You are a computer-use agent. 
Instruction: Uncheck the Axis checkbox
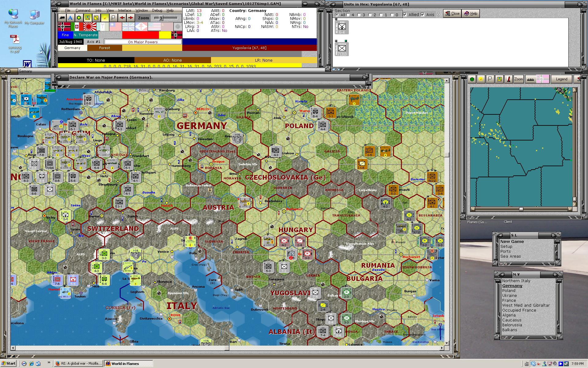423,14
